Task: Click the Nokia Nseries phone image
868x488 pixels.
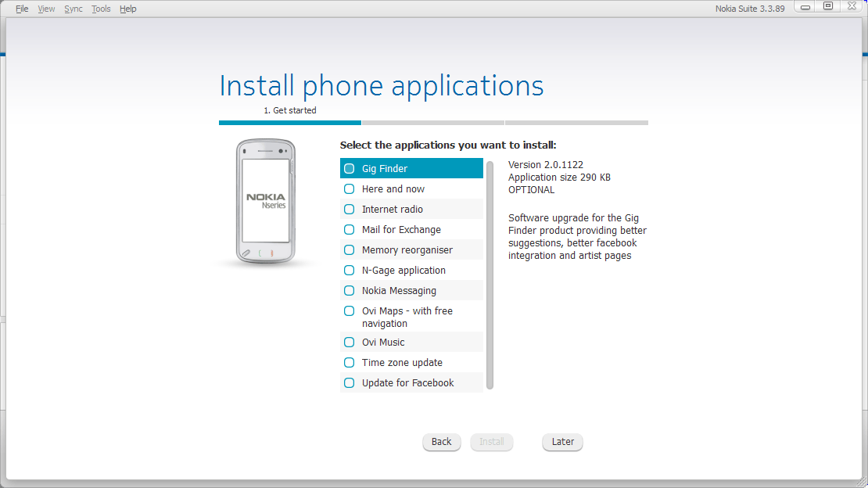Action: pos(266,201)
